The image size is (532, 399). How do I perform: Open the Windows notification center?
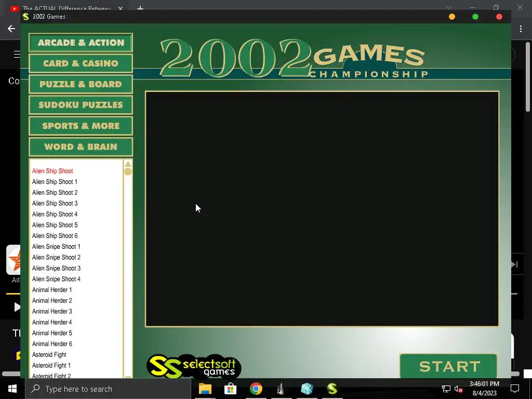coord(515,389)
